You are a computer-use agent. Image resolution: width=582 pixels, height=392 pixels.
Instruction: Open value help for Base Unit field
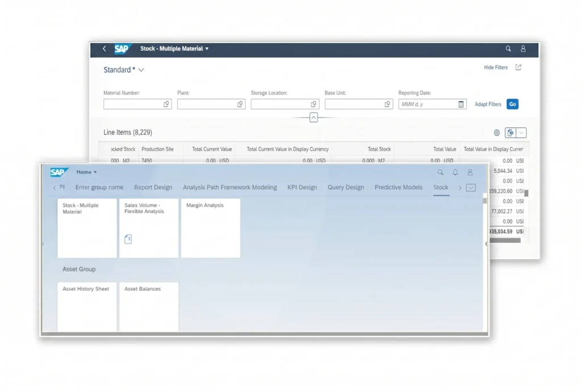(387, 104)
